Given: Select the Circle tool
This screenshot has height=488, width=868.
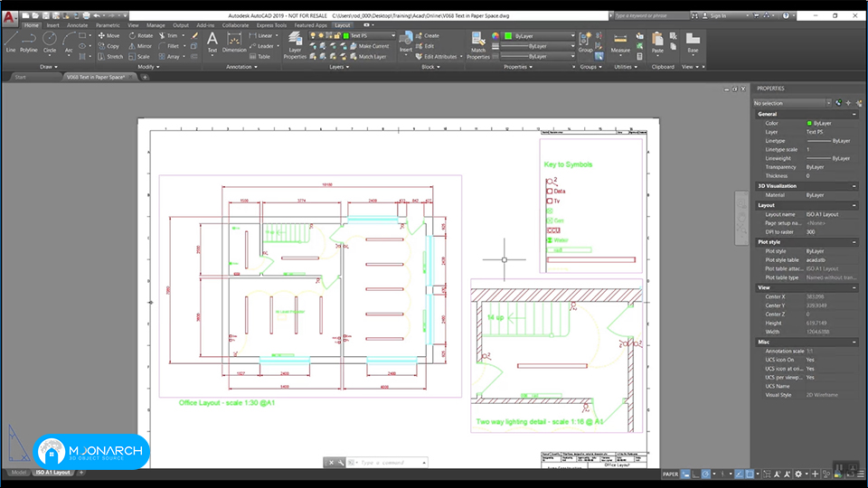Looking at the screenshot, I should point(50,42).
